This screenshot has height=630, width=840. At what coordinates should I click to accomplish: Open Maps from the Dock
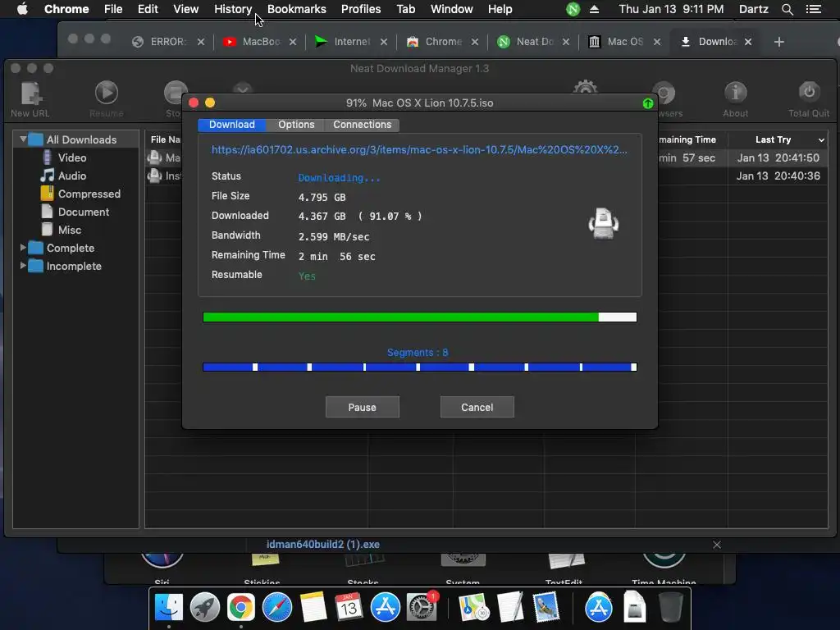point(473,607)
